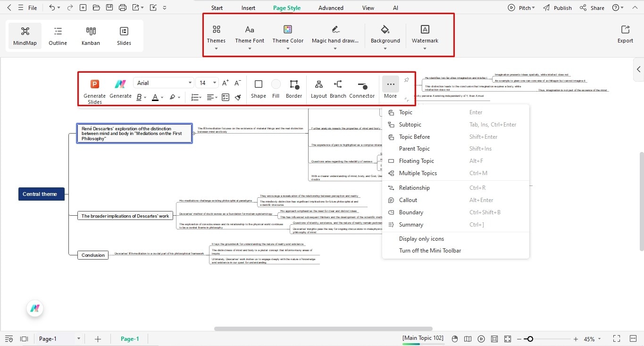Open the Theme Color palette

point(288,37)
